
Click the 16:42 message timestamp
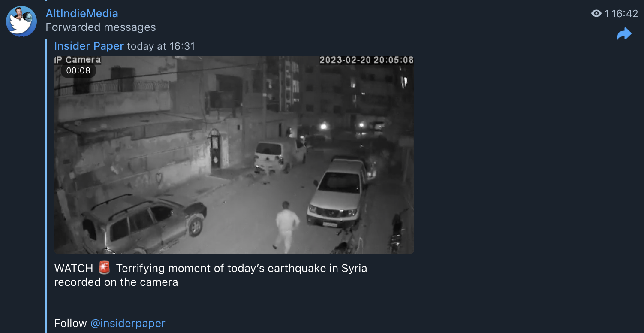(x=625, y=14)
